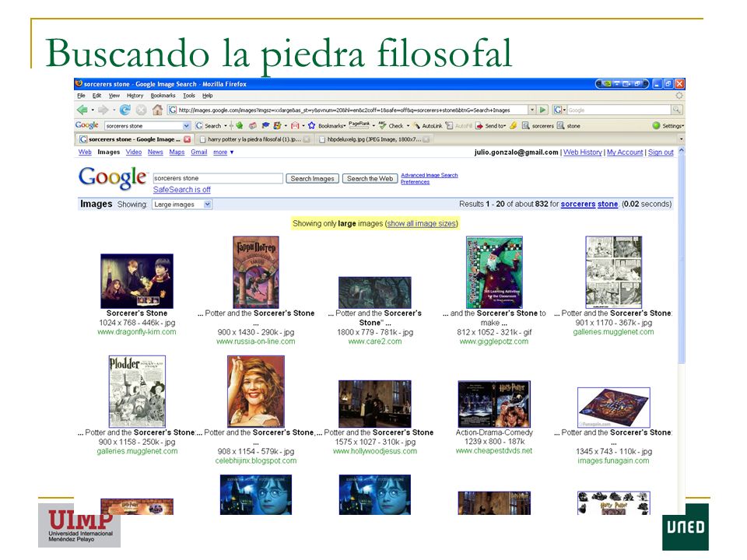The height and width of the screenshot is (560, 747).
Task: Click the 'Search Images' button
Action: tap(313, 179)
